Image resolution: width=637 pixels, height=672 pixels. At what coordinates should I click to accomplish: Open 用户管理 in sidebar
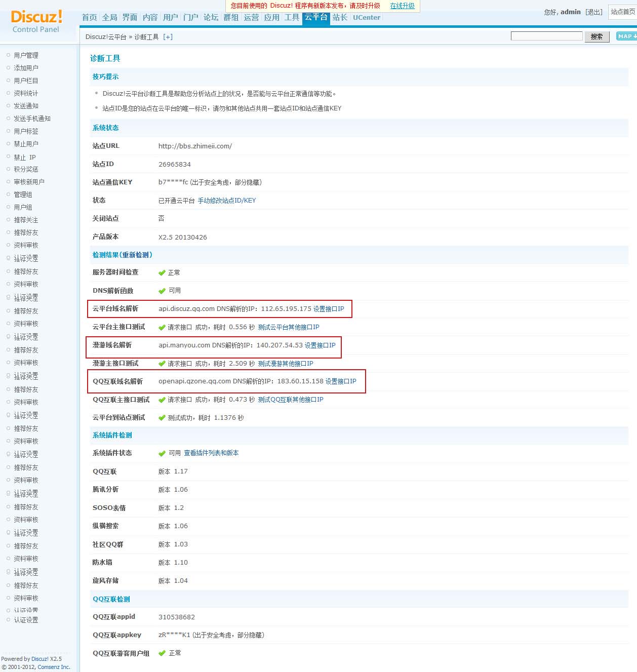click(26, 55)
